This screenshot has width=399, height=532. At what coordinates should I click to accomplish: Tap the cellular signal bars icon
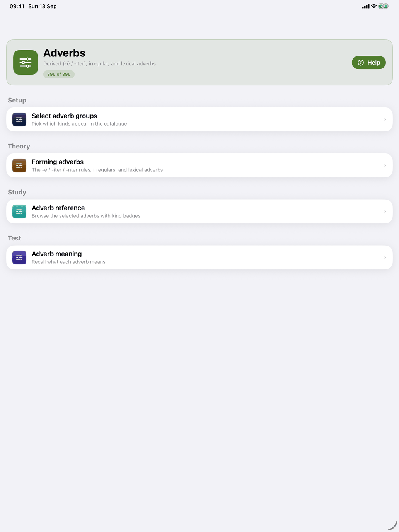click(x=366, y=6)
